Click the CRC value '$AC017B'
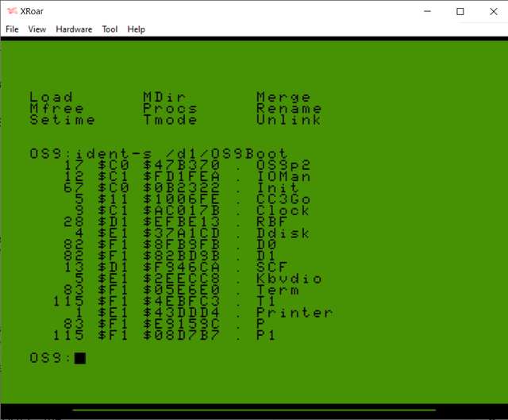This screenshot has width=508, height=420. pos(182,210)
